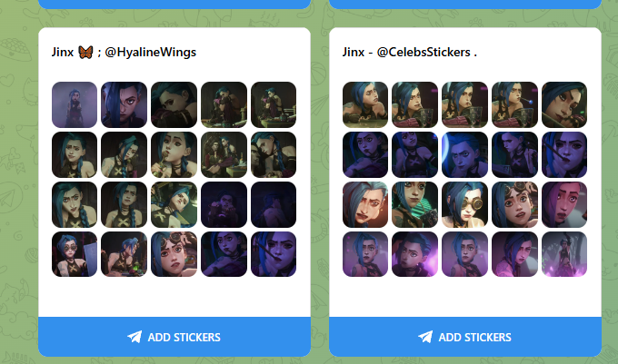618x364 pixels.
Task: Open the Jinx ; @HyalineWings pack title
Action: [x=124, y=52]
